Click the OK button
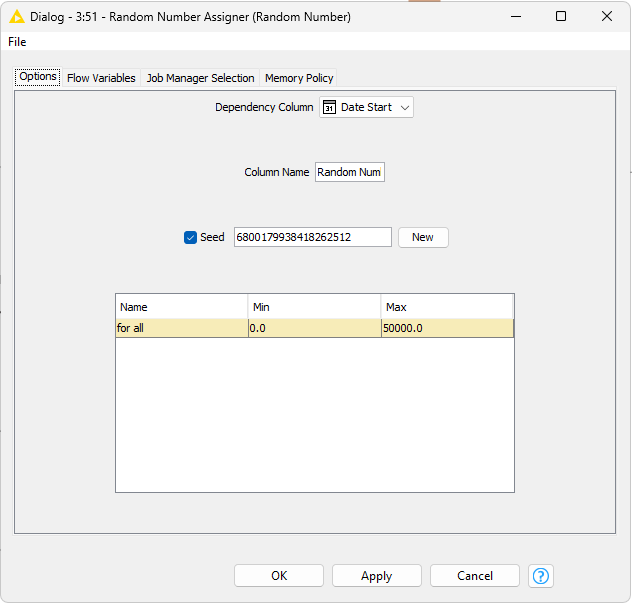Screen dimensions: 632x603 [279, 576]
